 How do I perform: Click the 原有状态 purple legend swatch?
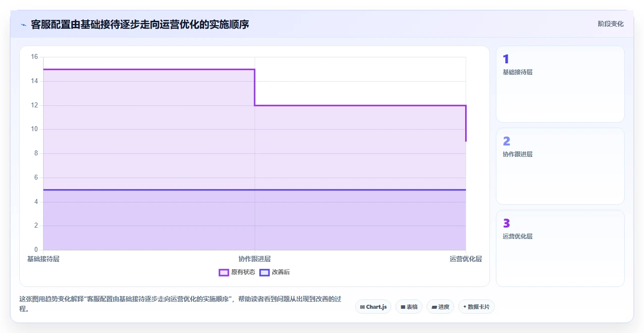tap(224, 272)
